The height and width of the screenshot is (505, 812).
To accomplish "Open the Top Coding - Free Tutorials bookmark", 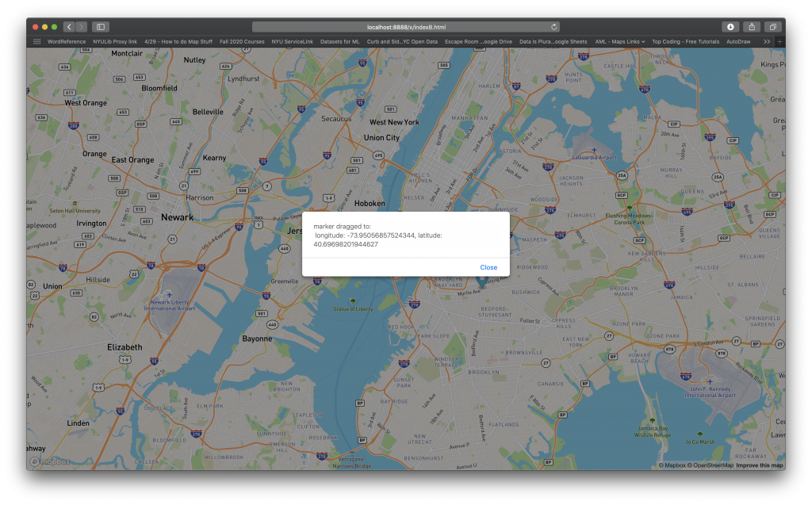I will pos(685,41).
